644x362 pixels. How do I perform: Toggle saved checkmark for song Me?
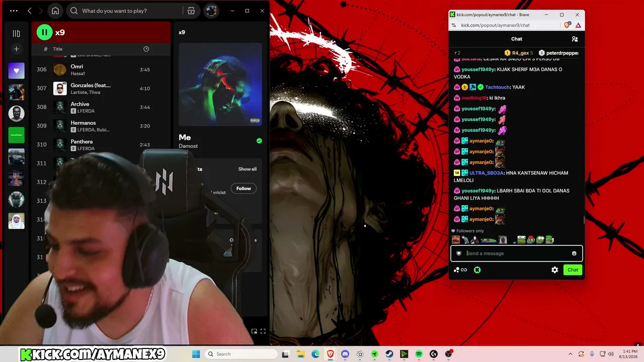pyautogui.click(x=259, y=141)
